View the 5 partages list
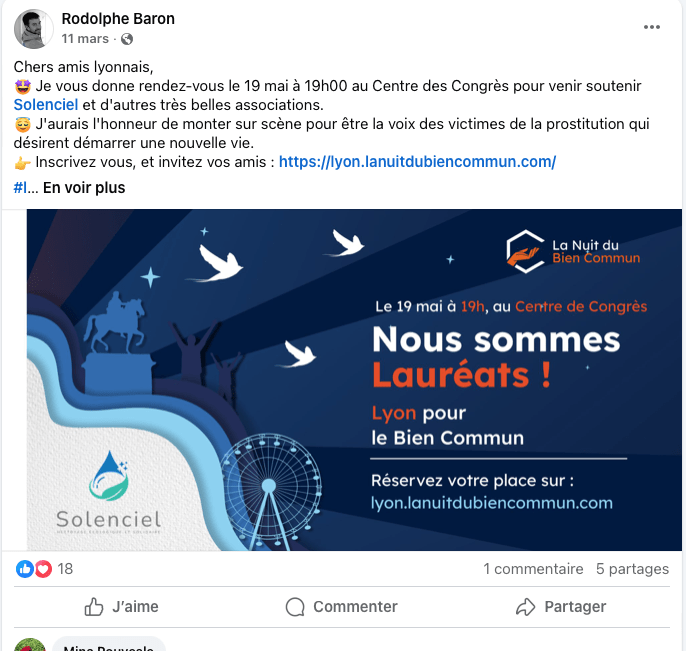This screenshot has height=651, width=686. click(632, 569)
